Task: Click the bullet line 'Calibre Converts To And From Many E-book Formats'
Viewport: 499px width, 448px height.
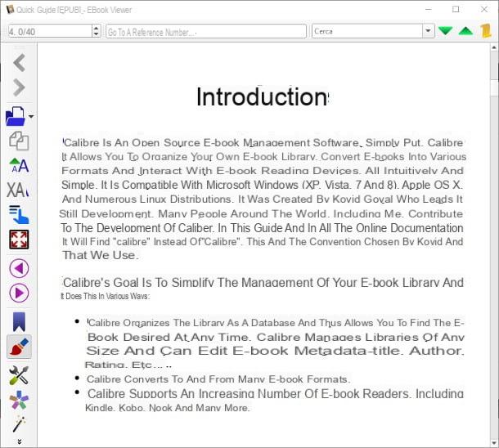Action: [x=218, y=379]
